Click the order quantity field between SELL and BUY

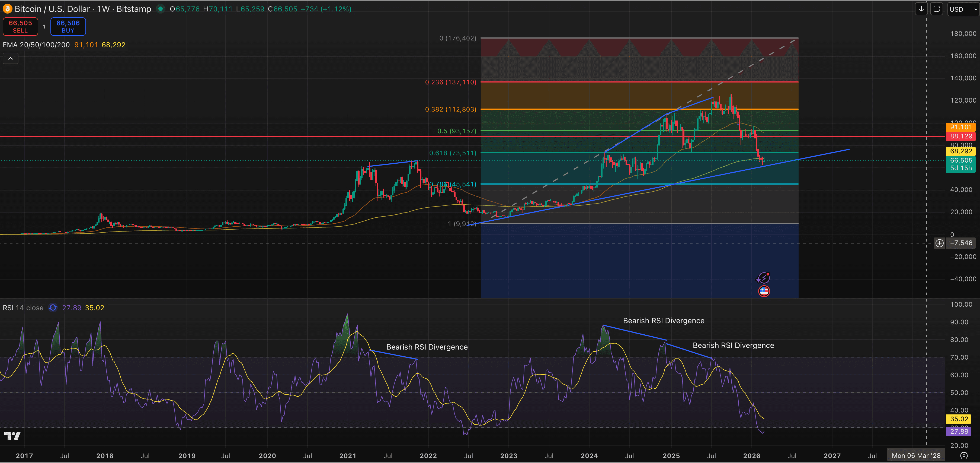point(44,26)
